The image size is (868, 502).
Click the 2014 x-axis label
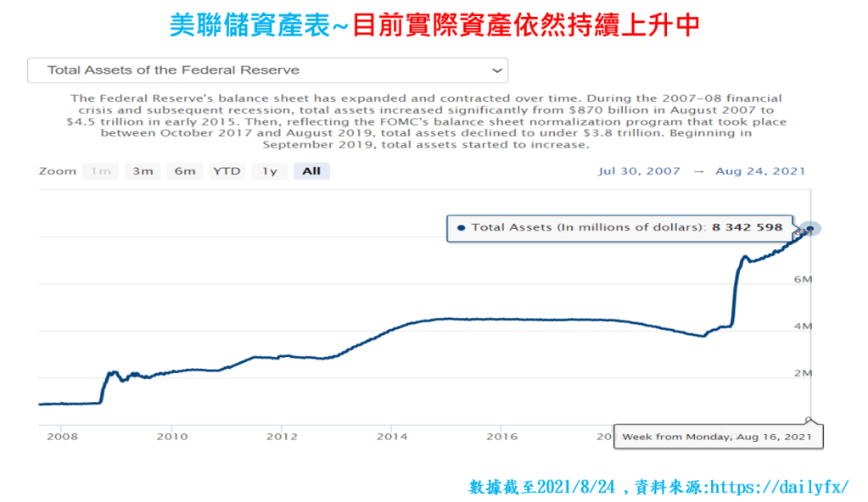pos(390,437)
